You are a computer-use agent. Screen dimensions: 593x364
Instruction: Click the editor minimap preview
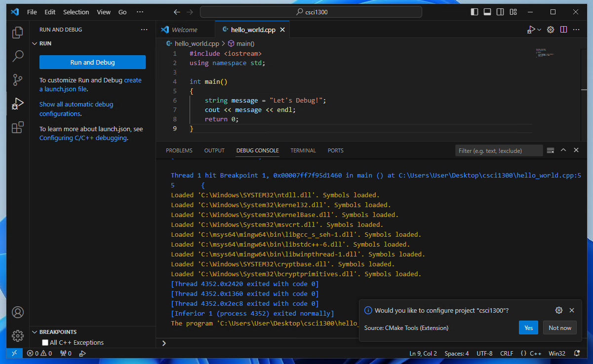coord(545,53)
